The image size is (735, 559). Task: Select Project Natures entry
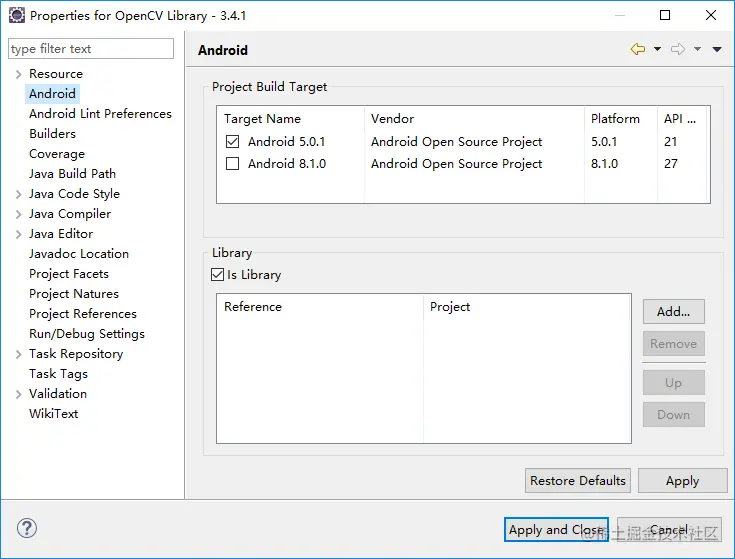(74, 294)
